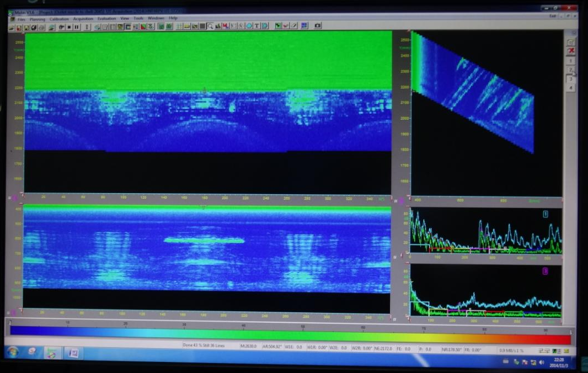Click the red M toolbar icon

point(226,26)
